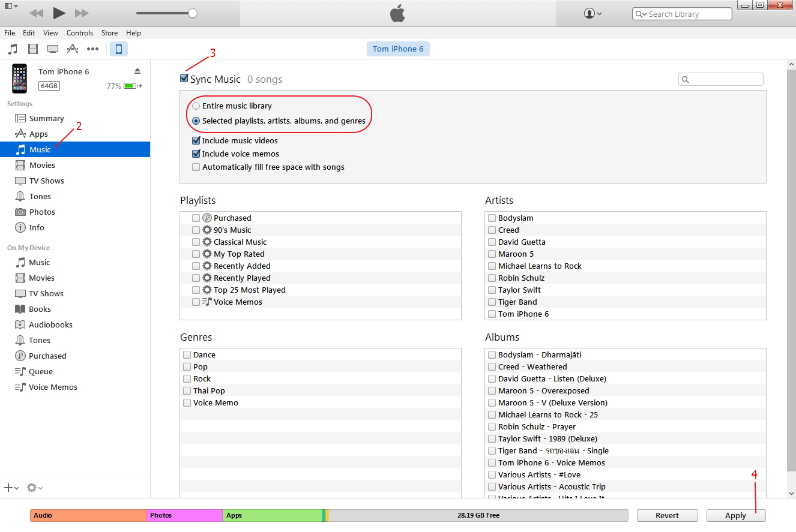Open the Music library icon in toolbar
Image resolution: width=796 pixels, height=532 pixels.
(x=13, y=49)
